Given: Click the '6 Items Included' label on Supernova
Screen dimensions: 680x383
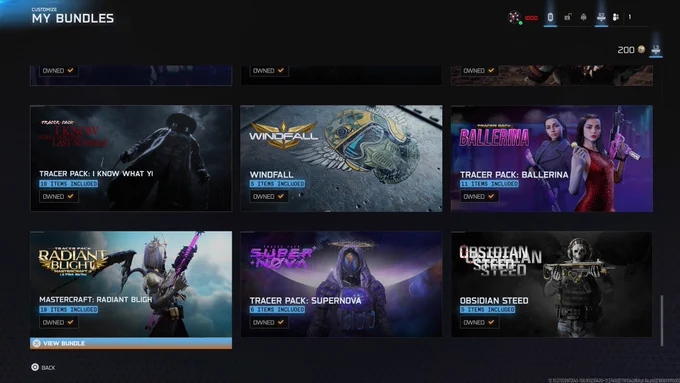Looking at the screenshot, I should [277, 310].
